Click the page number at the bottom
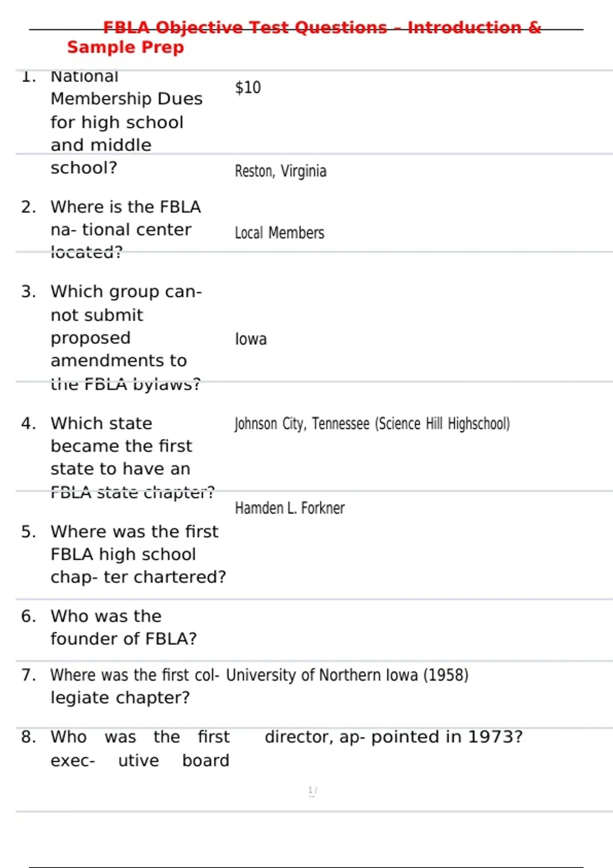The height and width of the screenshot is (868, 613). (312, 791)
